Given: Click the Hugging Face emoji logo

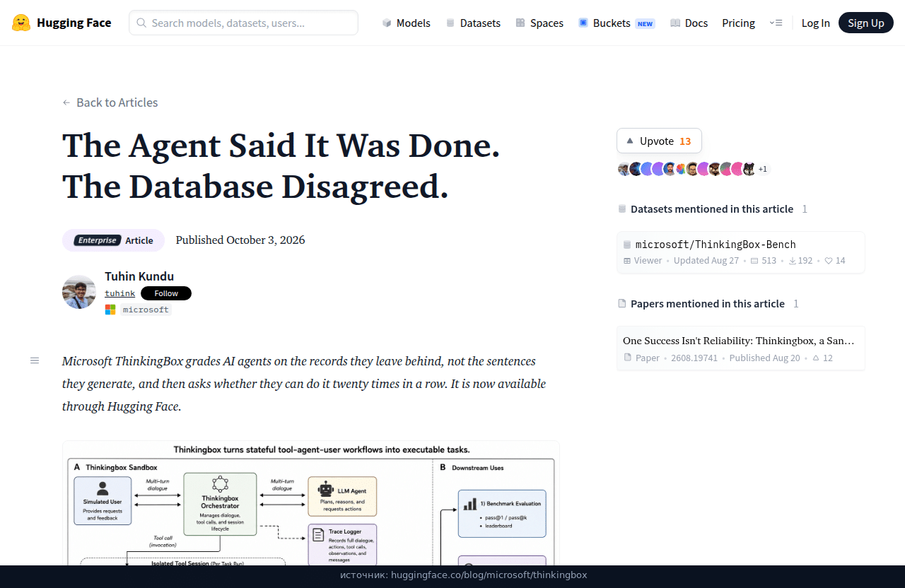Looking at the screenshot, I should click(21, 23).
